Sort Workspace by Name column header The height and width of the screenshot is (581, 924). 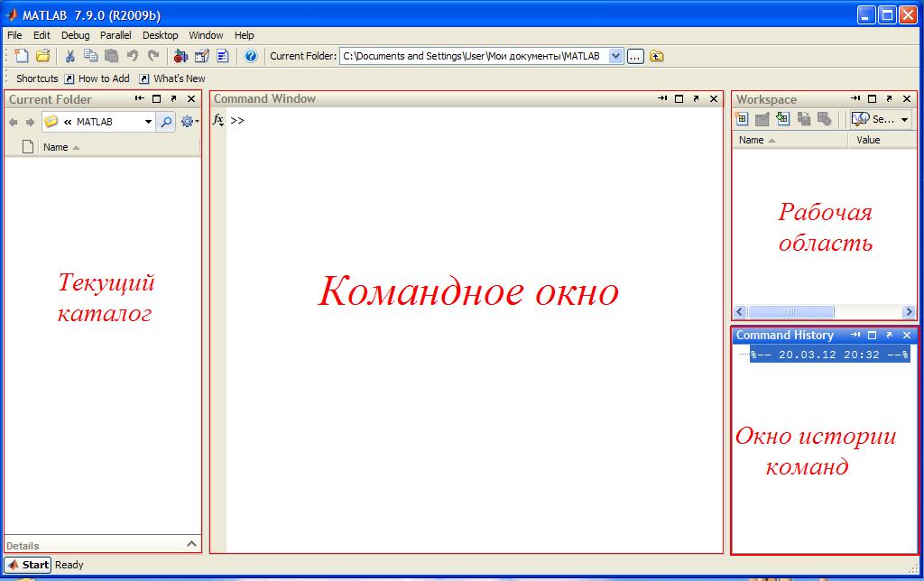click(790, 140)
